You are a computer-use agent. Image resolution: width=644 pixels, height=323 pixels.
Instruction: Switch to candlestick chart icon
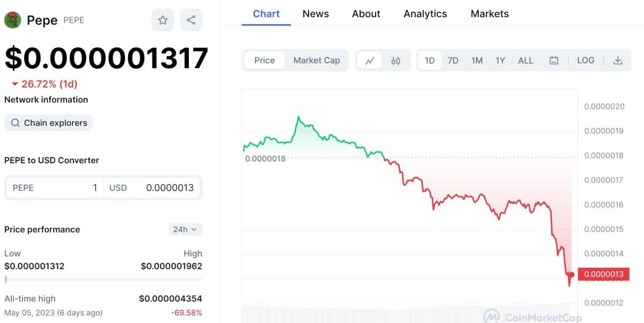[396, 61]
